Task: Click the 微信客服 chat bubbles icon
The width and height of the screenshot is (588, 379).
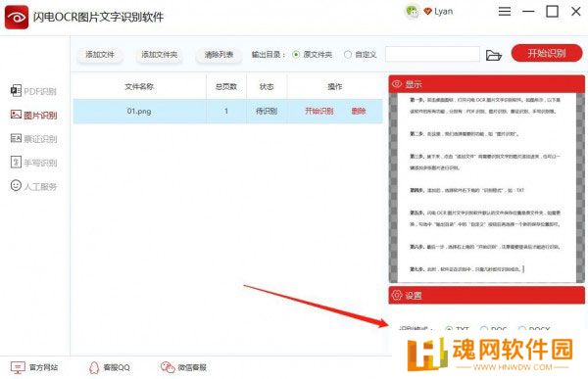Action: (168, 367)
